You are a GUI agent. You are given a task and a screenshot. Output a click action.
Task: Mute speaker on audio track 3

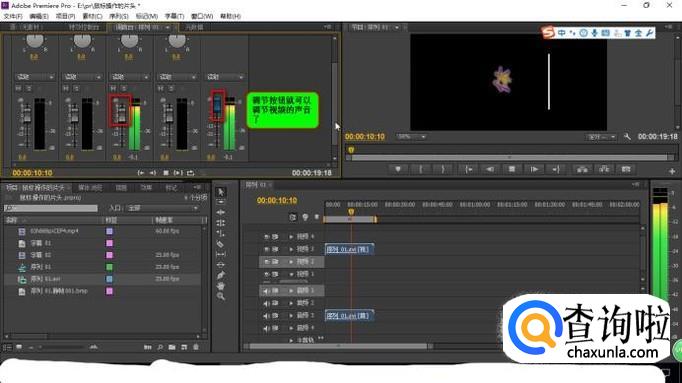pos(267,316)
